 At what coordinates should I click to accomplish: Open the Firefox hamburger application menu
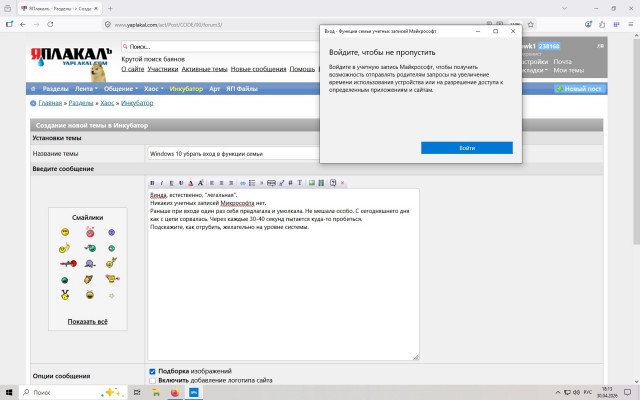(631, 24)
